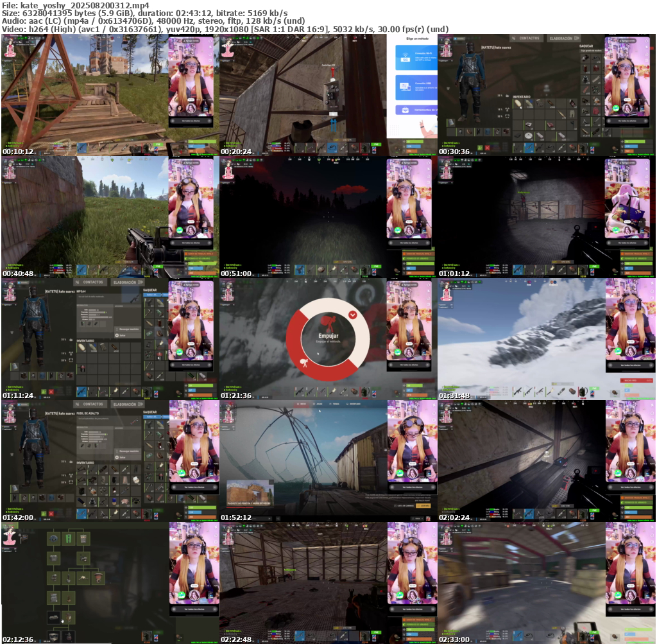Viewport: 657px width, 644px height.
Task: Expand the red chevron on Empujar radial menu
Action: tap(352, 314)
